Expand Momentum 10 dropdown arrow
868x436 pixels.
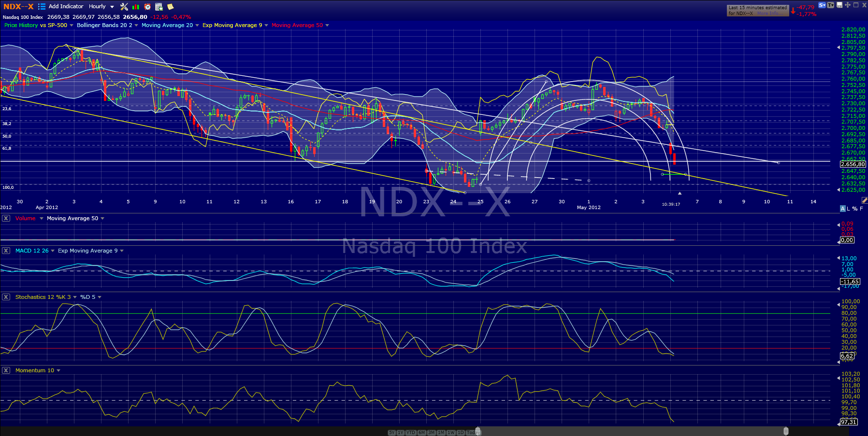[58, 370]
